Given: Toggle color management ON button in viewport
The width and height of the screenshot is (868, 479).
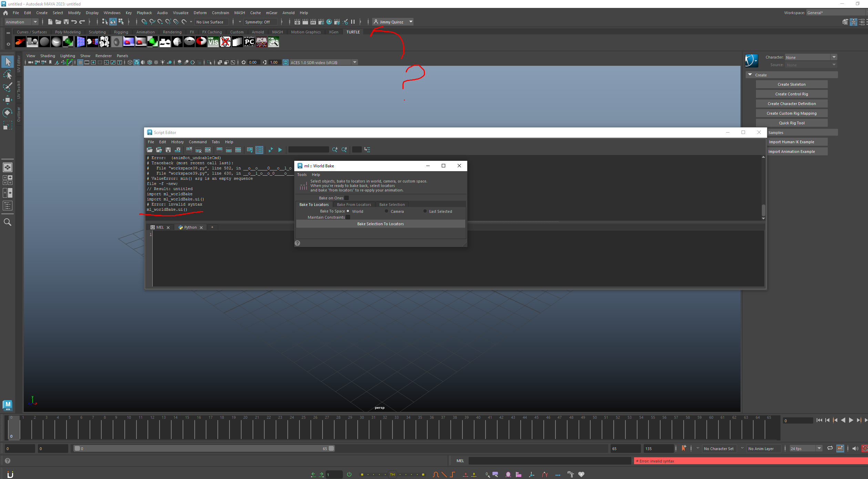Looking at the screenshot, I should pos(285,62).
